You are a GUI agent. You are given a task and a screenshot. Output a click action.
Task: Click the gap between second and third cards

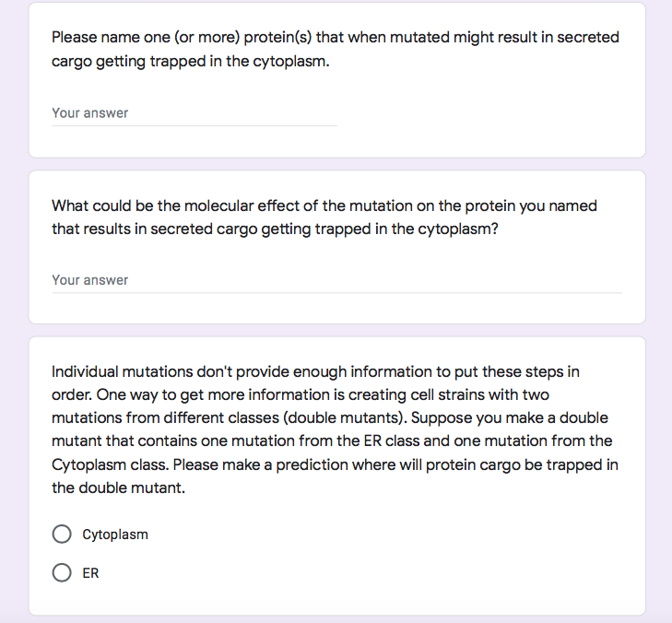point(336,330)
